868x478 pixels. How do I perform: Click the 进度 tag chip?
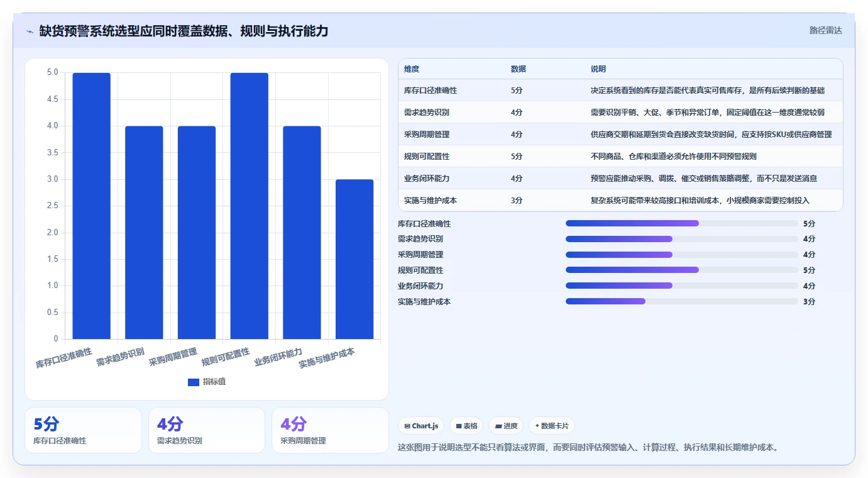pos(506,426)
